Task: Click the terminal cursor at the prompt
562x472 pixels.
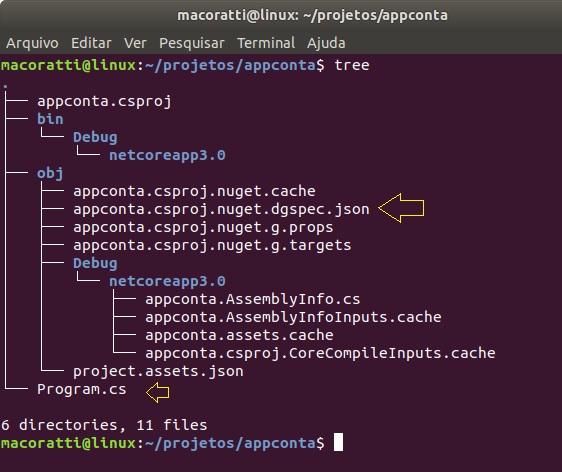Action: [338, 442]
